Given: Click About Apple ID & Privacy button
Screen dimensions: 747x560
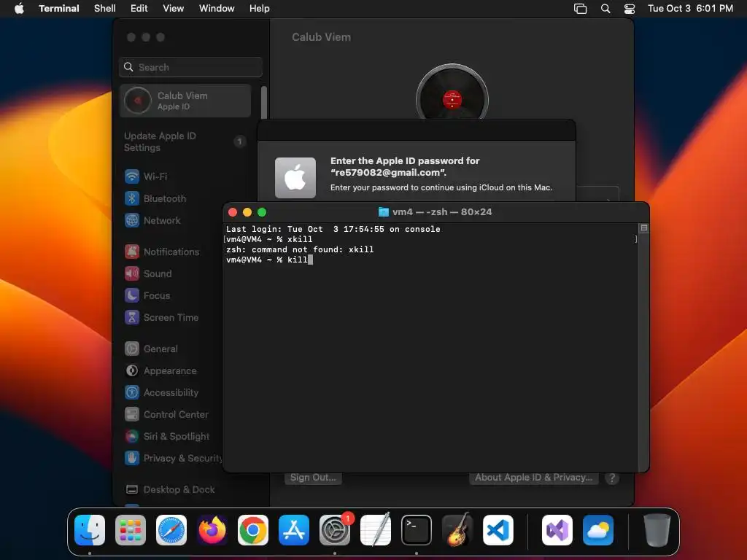Looking at the screenshot, I should point(533,478).
